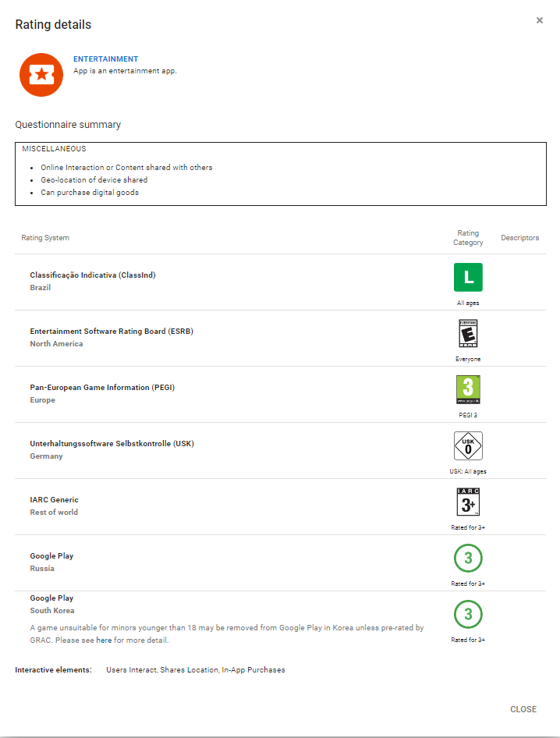Click the USK 0 diamond rating icon

point(468,446)
